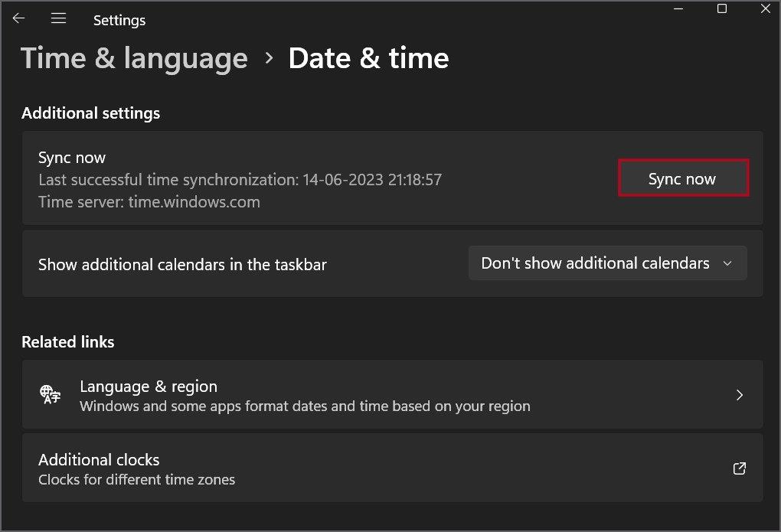781x532 pixels.
Task: Click the 'Additional settings' heading
Action: coord(90,113)
